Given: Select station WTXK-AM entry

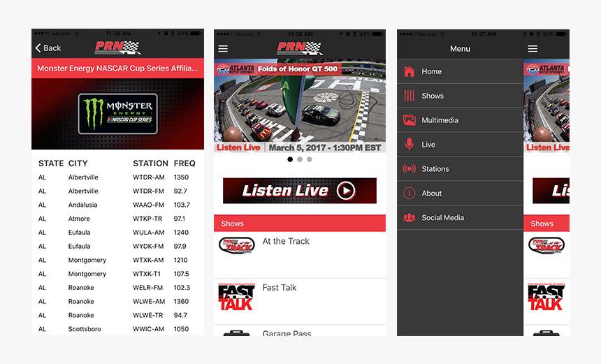Looking at the screenshot, I should pos(148,260).
